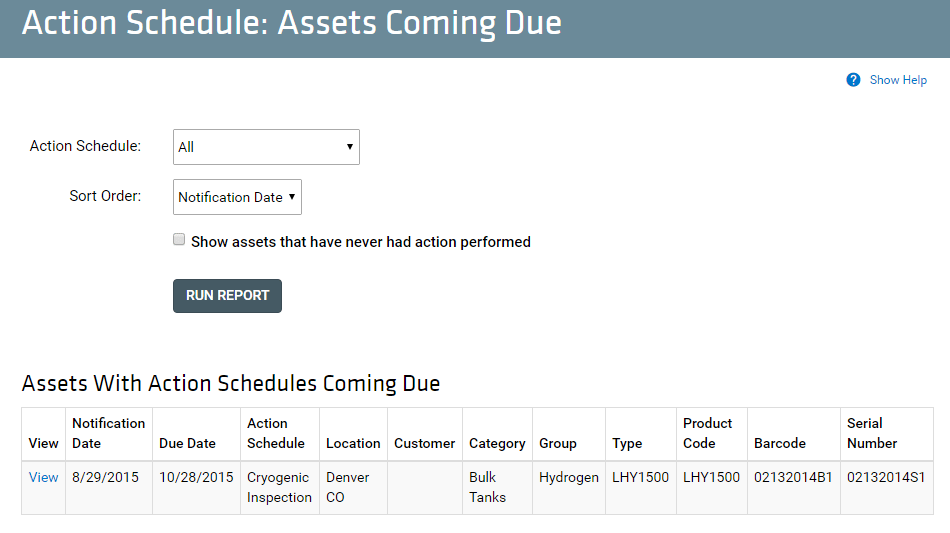Open the Sort Order Notification Date dropdown
This screenshot has height=533, width=950.
237,197
